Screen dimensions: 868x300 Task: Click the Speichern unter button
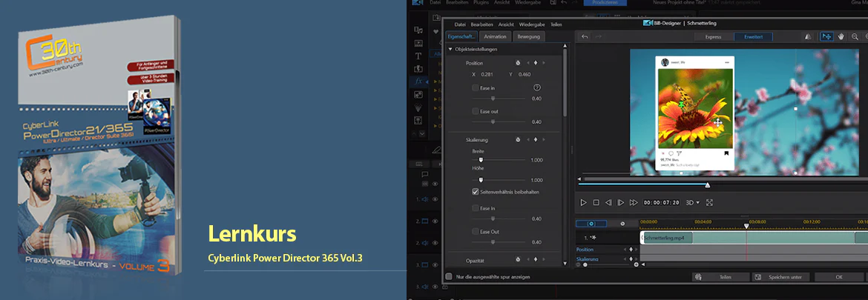(781, 277)
